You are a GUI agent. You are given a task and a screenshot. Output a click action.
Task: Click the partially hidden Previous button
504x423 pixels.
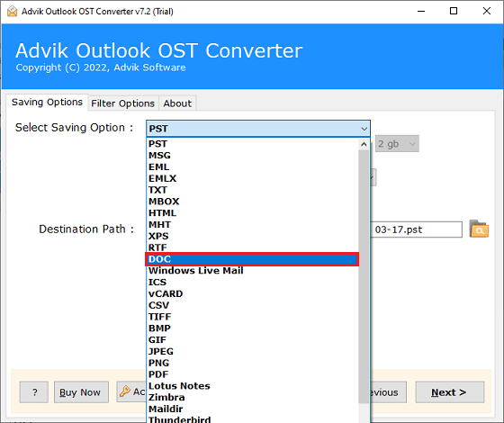388,392
